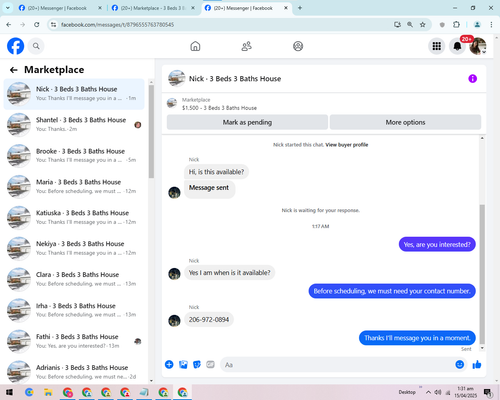
Task: Open more actions plus icon in composer
Action: [x=169, y=364]
